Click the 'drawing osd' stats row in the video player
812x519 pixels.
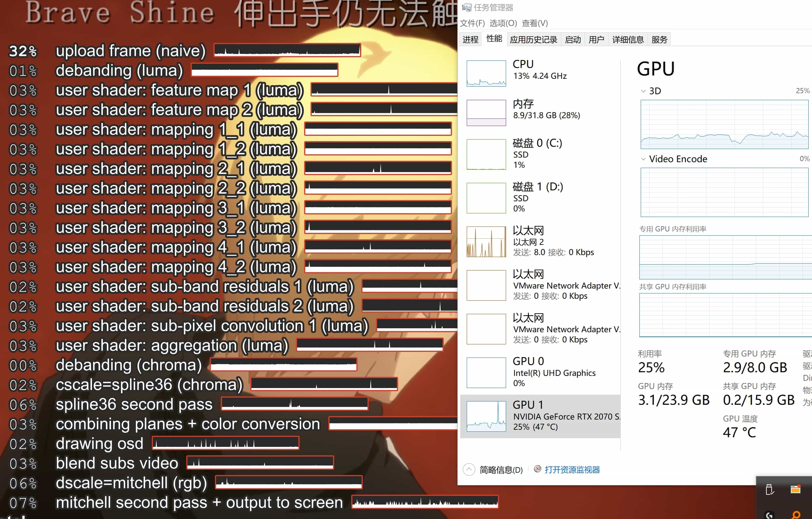point(154,443)
